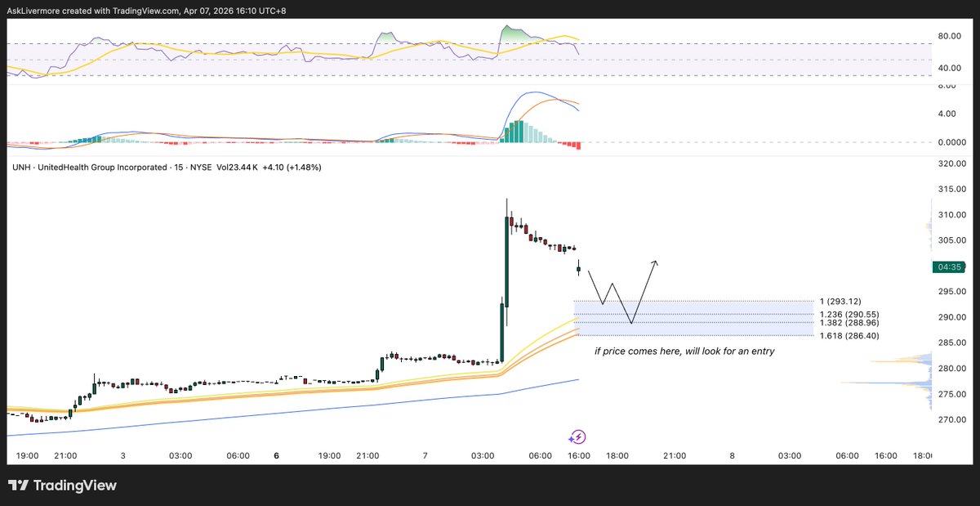Screen dimensions: 980x506
Task: Click the date 7 time axis label
Action: click(425, 456)
